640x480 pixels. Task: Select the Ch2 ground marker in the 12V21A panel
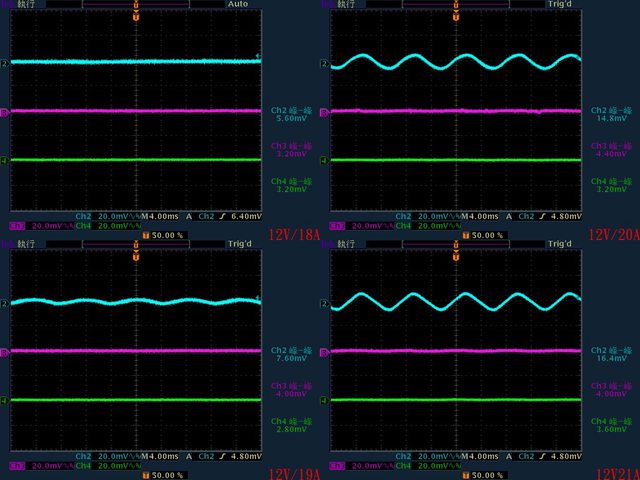click(324, 303)
